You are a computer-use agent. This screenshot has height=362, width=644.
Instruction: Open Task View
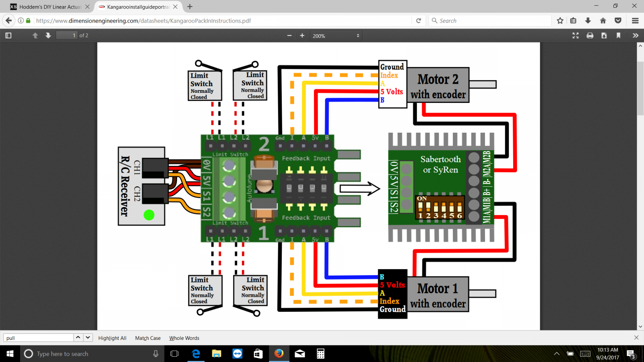[x=174, y=354]
